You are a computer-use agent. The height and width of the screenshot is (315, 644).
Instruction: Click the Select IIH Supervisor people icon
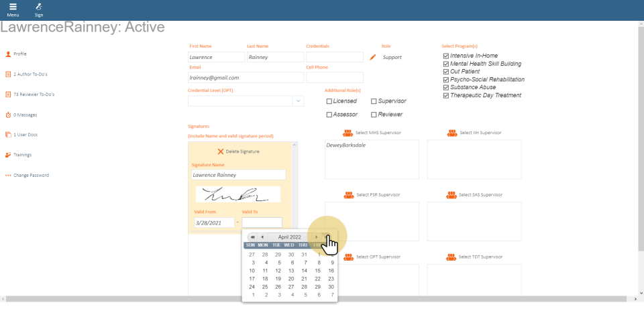(451, 133)
